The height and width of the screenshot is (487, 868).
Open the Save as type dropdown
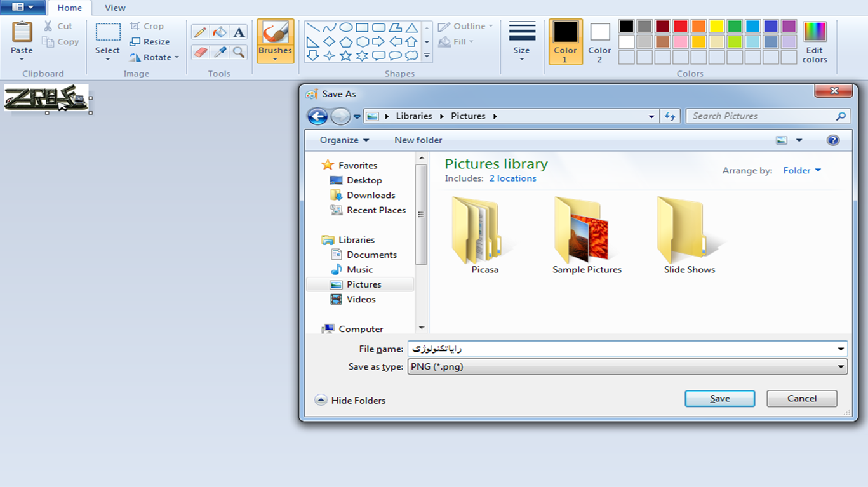(x=629, y=366)
